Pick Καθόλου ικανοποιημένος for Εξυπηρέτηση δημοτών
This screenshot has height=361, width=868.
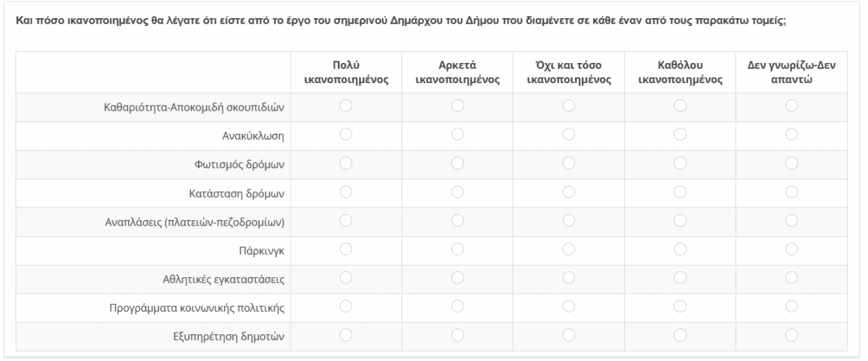pos(680,334)
